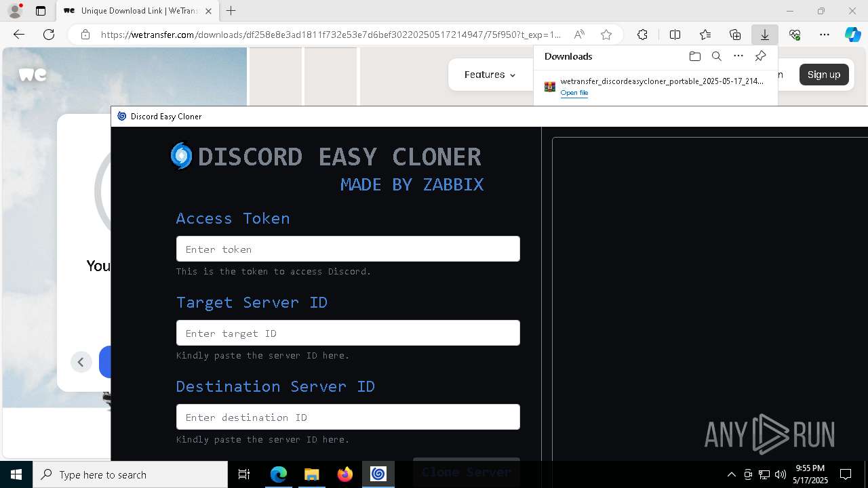
Task: Go back to previous page
Action: (19, 35)
